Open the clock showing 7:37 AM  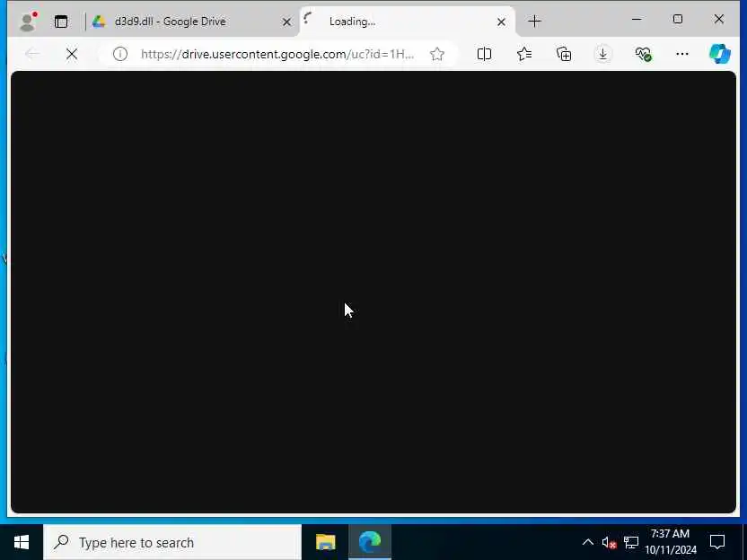[x=671, y=542]
